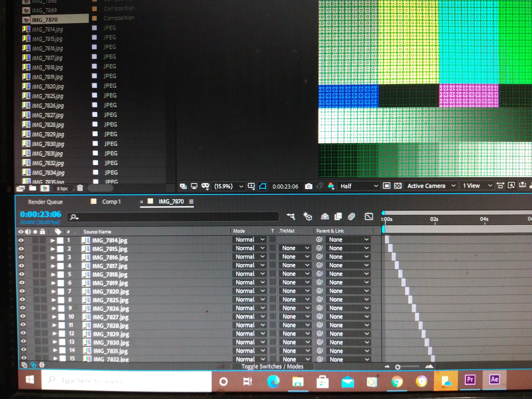Expand layer 3 IMG_7816.jpg properties triangle
This screenshot has height=399, width=532.
pos(53,258)
